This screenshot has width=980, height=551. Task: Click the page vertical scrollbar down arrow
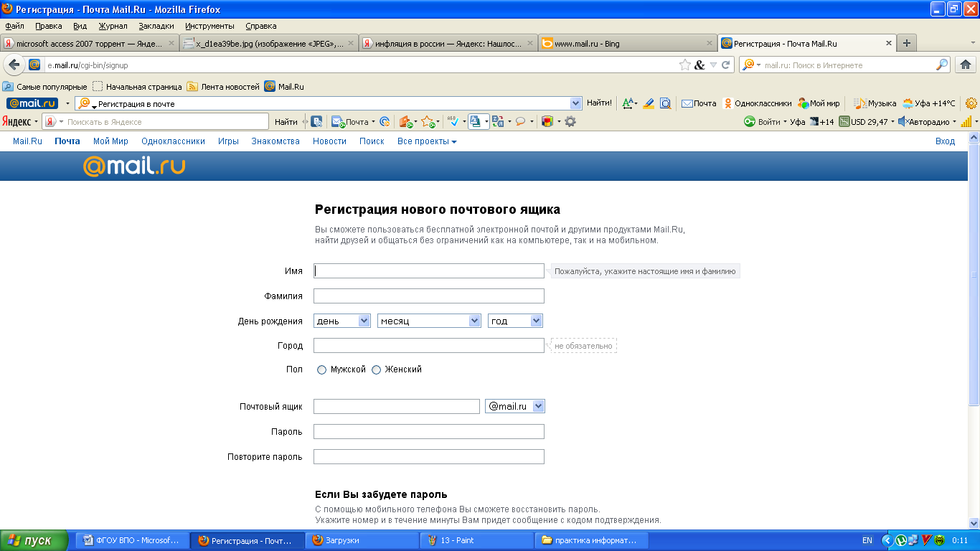point(974,523)
